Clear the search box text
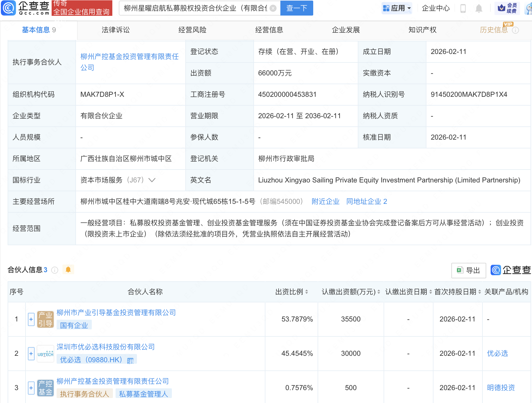 click(273, 8)
